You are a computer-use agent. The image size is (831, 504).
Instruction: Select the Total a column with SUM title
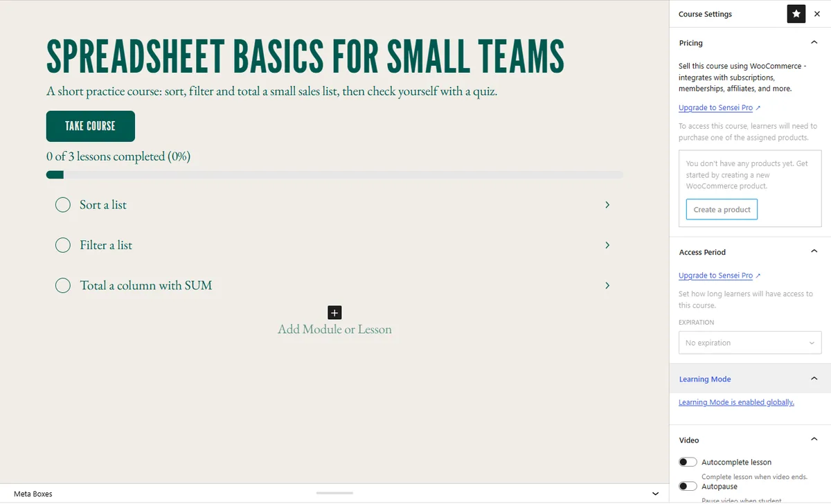click(146, 285)
